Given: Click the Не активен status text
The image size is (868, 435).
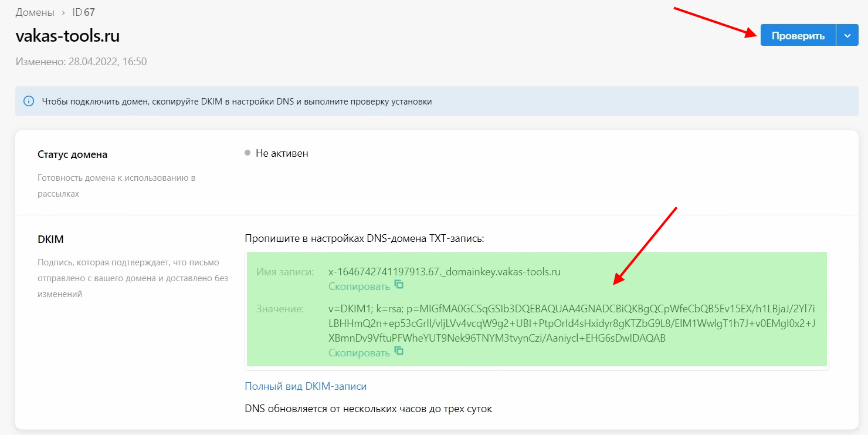Looking at the screenshot, I should (x=282, y=153).
